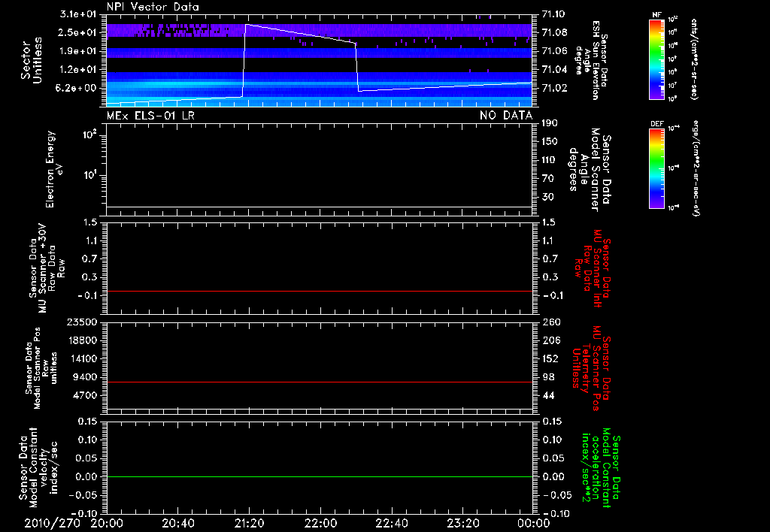Click the 71.08 sun elevation tick value

tap(554, 32)
